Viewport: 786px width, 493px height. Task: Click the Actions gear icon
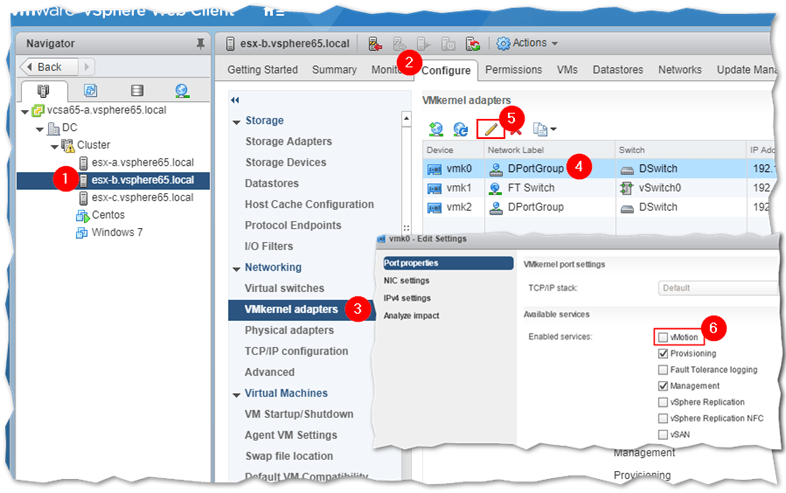[x=503, y=44]
